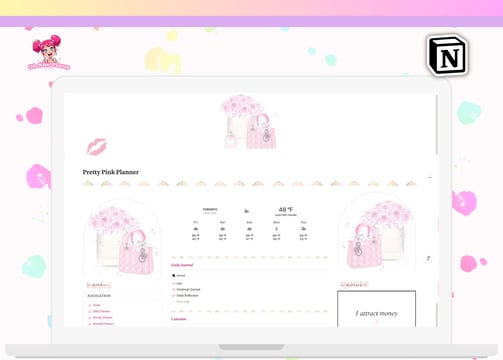Click the current weather cloud icon
The height and width of the screenshot is (360, 503).
point(246,211)
